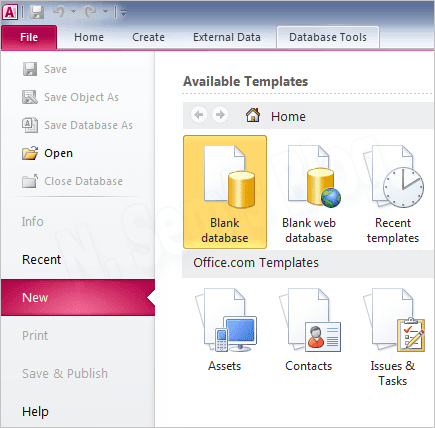The image size is (435, 428).
Task: Open the Save & Publish section
Action: pyautogui.click(x=65, y=373)
